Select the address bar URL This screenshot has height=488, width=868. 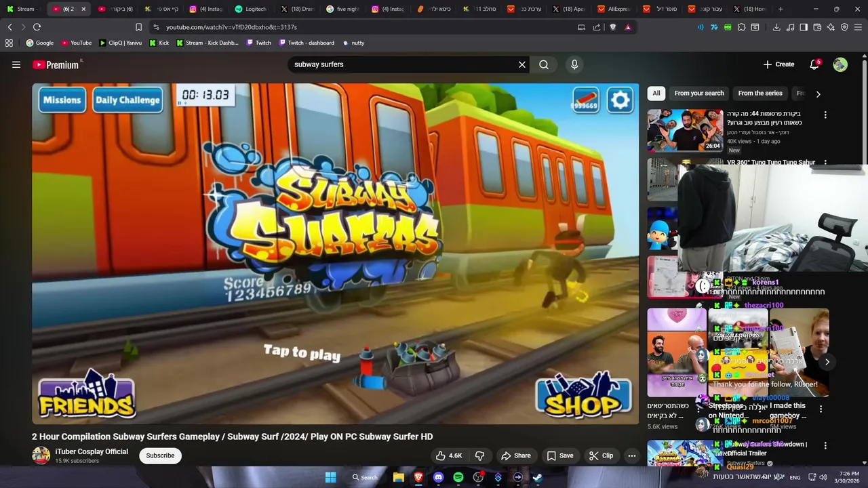click(x=231, y=27)
